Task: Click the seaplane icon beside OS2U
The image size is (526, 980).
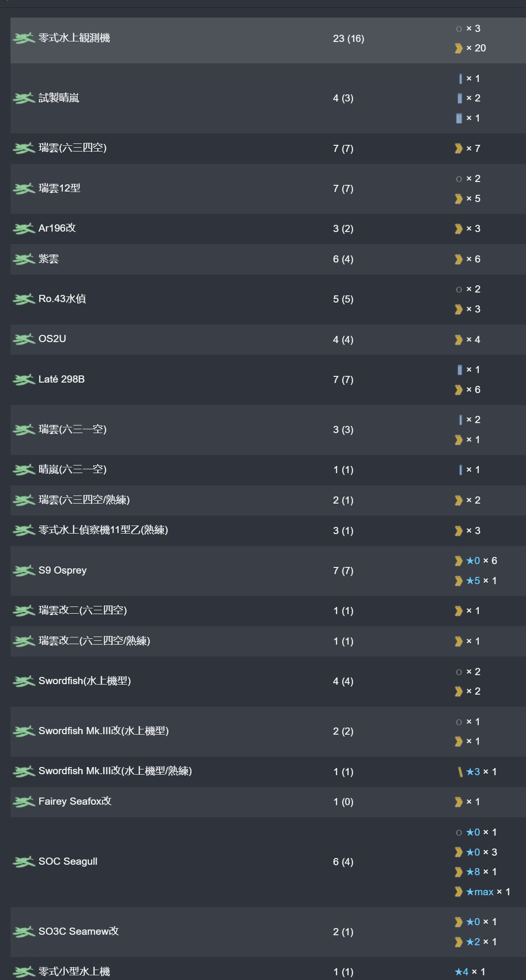Action: [24, 339]
